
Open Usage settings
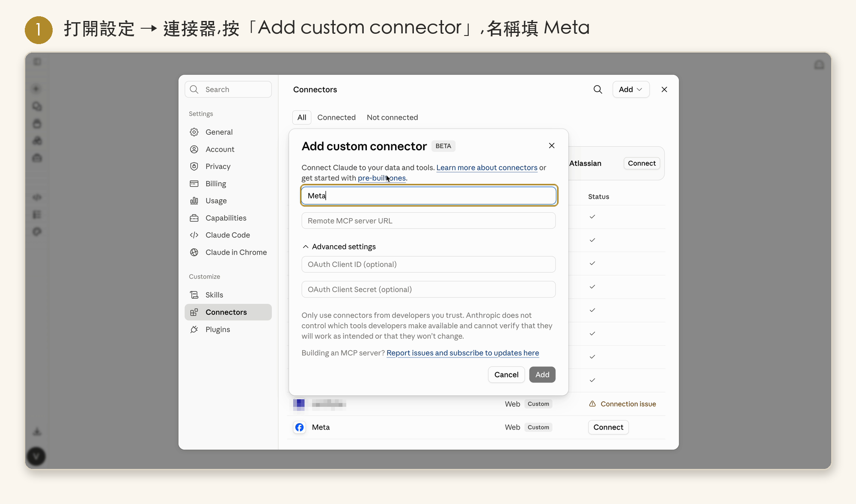pyautogui.click(x=228, y=201)
